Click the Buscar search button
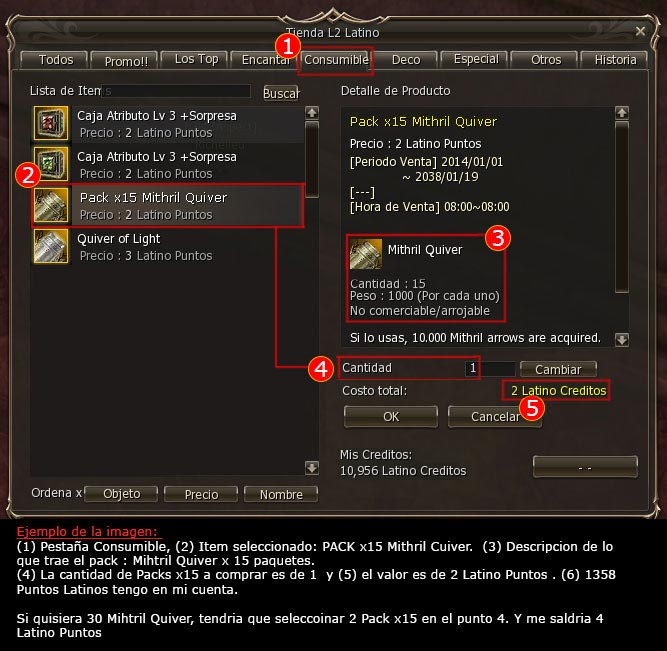The width and height of the screenshot is (667, 651). [281, 93]
